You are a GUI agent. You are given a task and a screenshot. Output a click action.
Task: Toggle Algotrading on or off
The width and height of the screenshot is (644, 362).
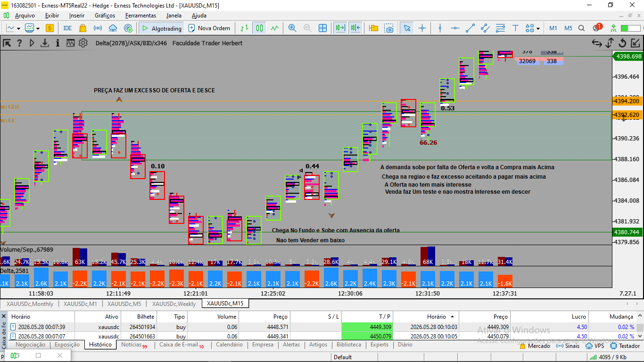click(x=161, y=28)
